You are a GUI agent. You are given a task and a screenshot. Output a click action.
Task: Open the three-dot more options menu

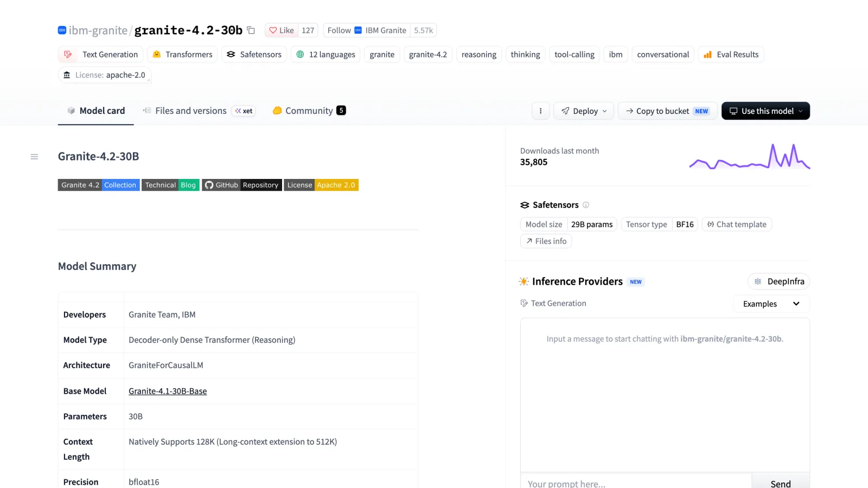pyautogui.click(x=540, y=111)
